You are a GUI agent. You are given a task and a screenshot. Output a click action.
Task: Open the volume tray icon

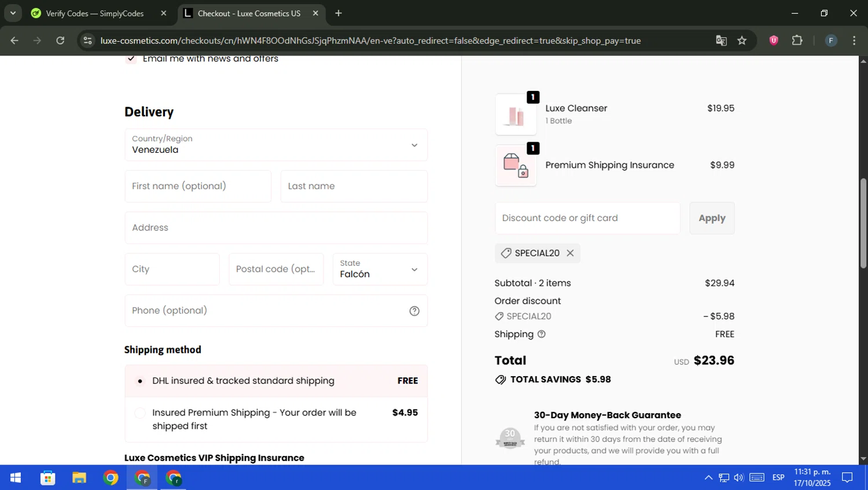(x=738, y=478)
